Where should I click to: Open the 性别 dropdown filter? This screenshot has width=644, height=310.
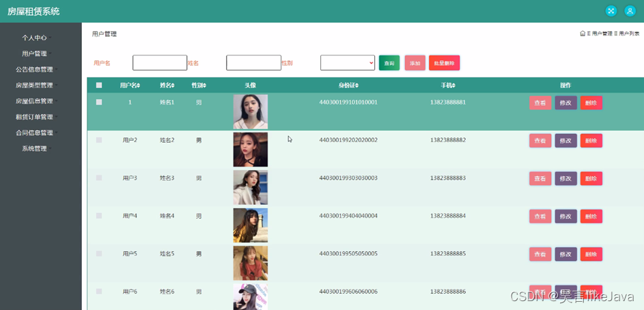[x=348, y=63]
